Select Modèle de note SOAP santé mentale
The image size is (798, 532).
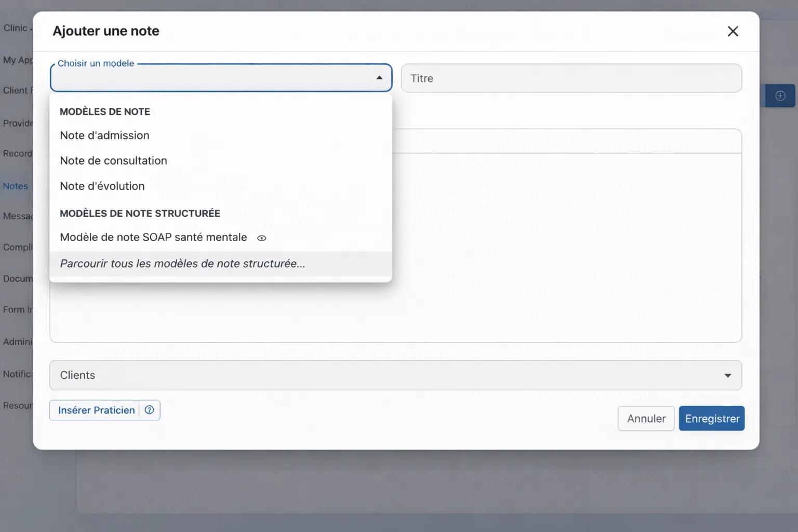[153, 237]
